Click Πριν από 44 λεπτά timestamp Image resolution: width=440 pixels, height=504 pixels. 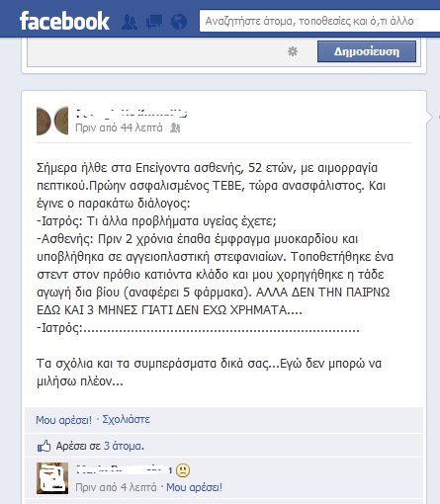pos(119,127)
